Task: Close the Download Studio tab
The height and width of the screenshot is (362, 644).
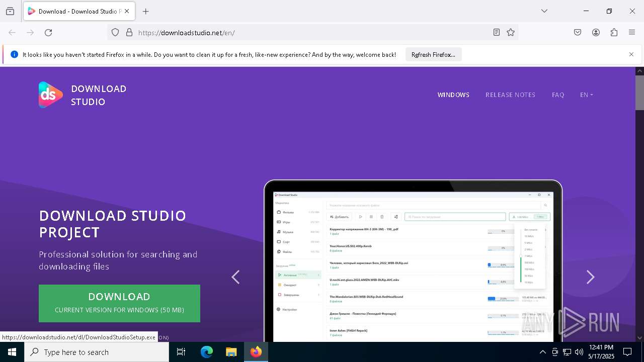Action: point(127,11)
